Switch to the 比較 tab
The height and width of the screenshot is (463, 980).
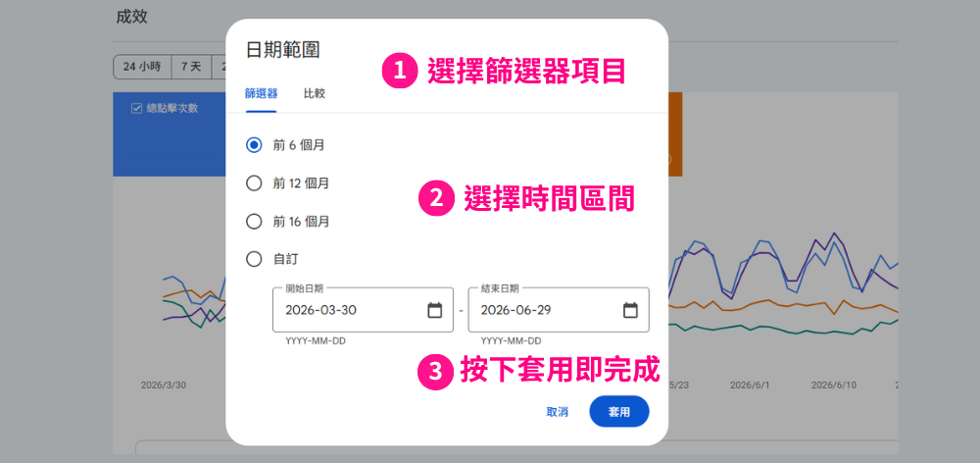(314, 94)
